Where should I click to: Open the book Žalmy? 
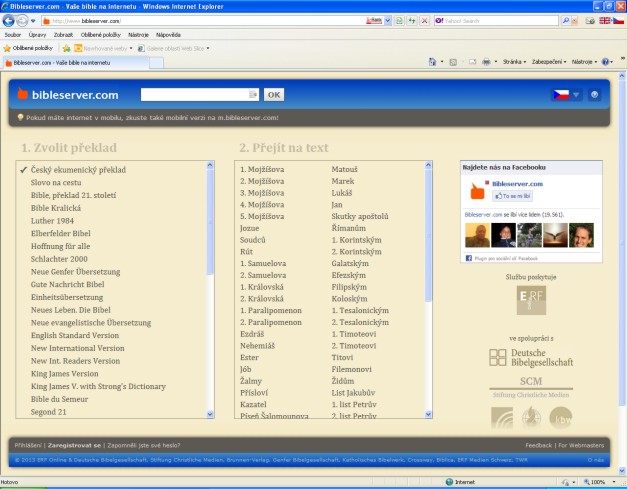click(251, 381)
